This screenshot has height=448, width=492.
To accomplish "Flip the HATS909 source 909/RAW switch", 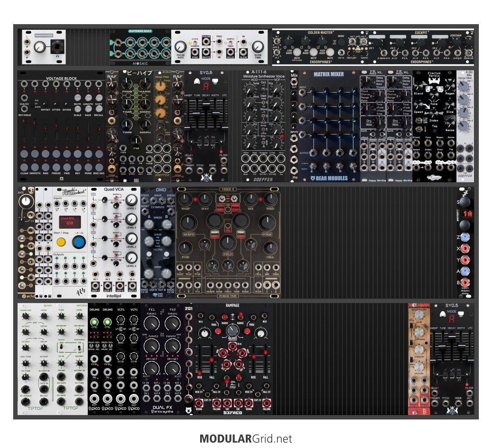I will (x=61, y=347).
